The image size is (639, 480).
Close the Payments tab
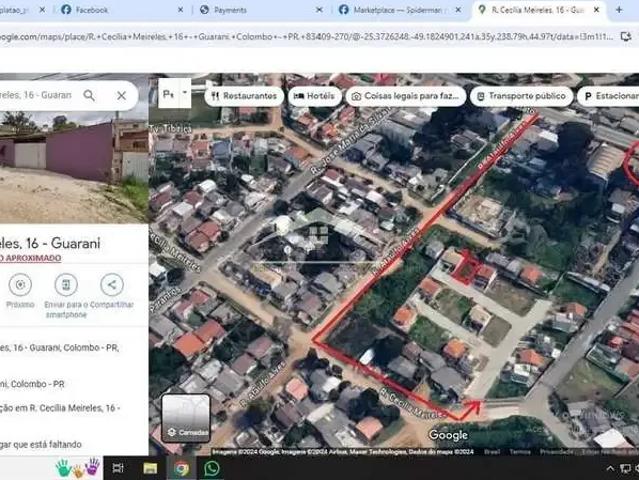point(320,10)
